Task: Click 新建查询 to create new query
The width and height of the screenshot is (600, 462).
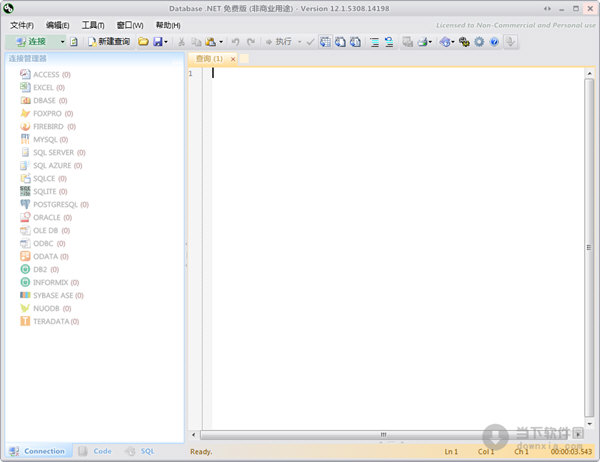Action: pos(109,41)
